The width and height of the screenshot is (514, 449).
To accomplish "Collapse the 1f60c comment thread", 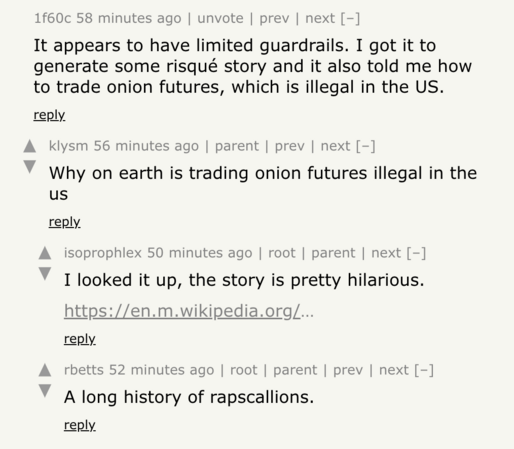I will [350, 18].
